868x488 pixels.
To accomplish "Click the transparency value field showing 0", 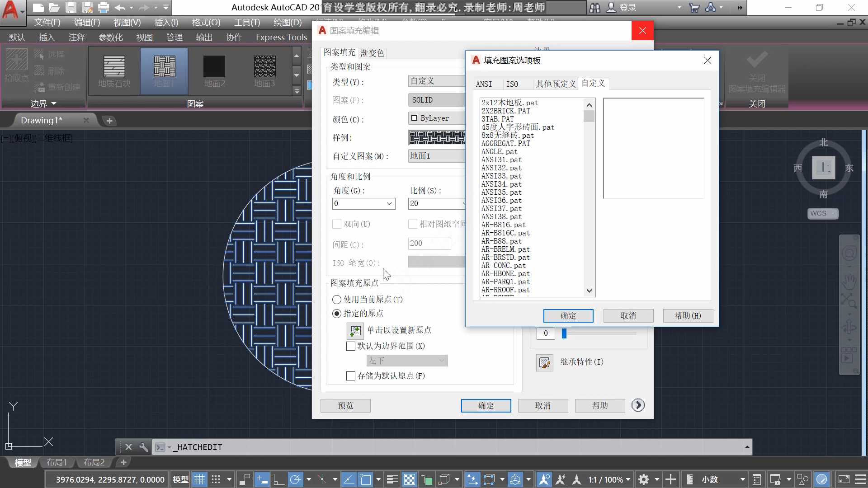I will coord(546,333).
